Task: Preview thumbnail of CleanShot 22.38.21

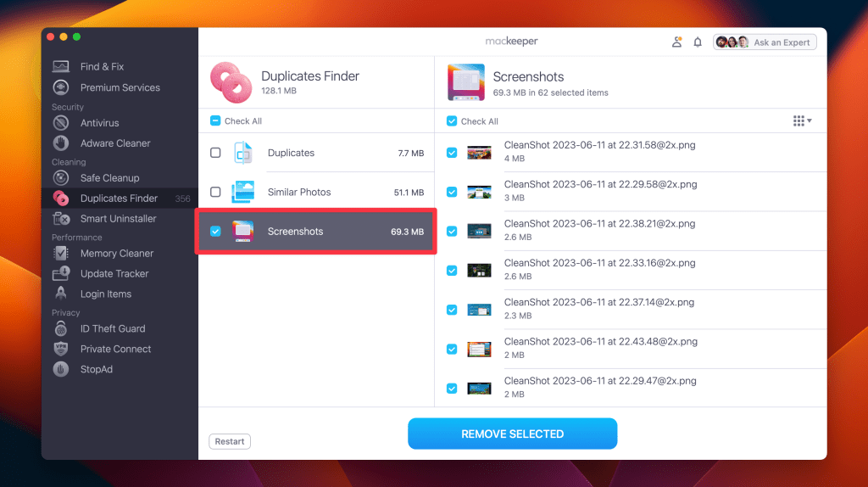Action: point(480,232)
